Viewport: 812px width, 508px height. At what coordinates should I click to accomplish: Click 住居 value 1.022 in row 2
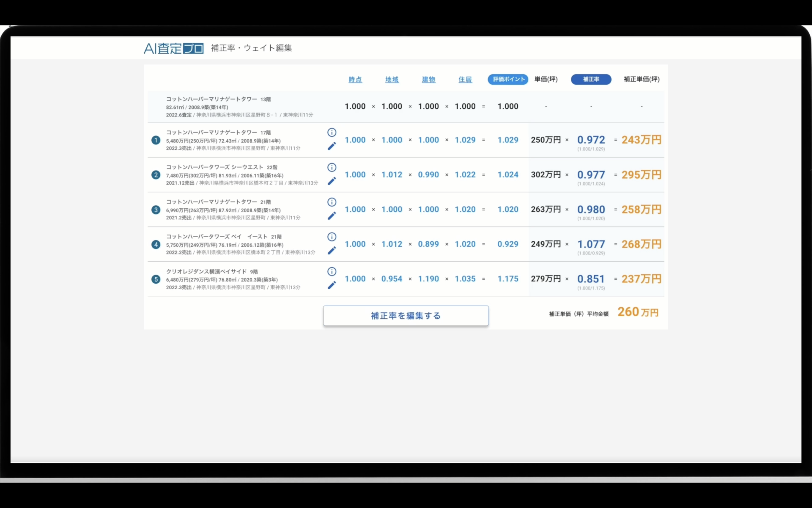point(465,175)
